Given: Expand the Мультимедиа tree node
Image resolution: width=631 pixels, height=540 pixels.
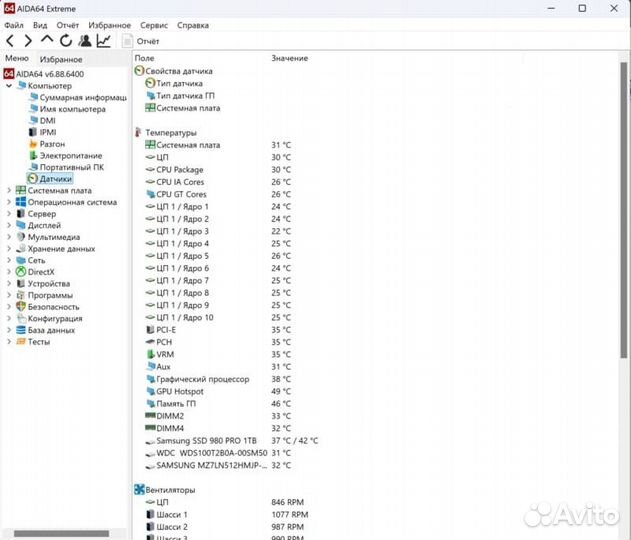Looking at the screenshot, I should [9, 237].
